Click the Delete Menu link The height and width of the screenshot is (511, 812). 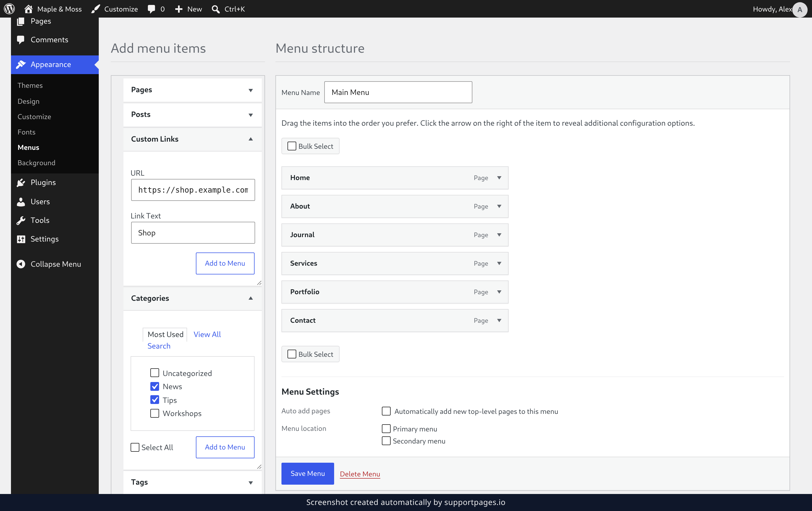360,474
